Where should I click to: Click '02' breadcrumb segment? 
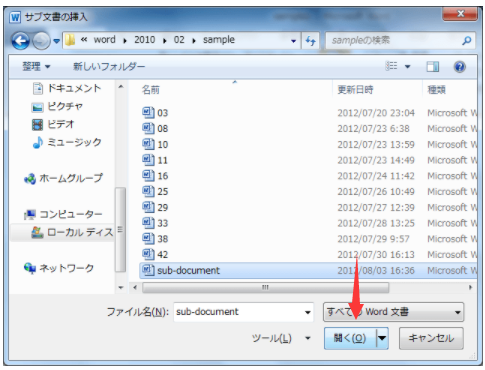179,40
